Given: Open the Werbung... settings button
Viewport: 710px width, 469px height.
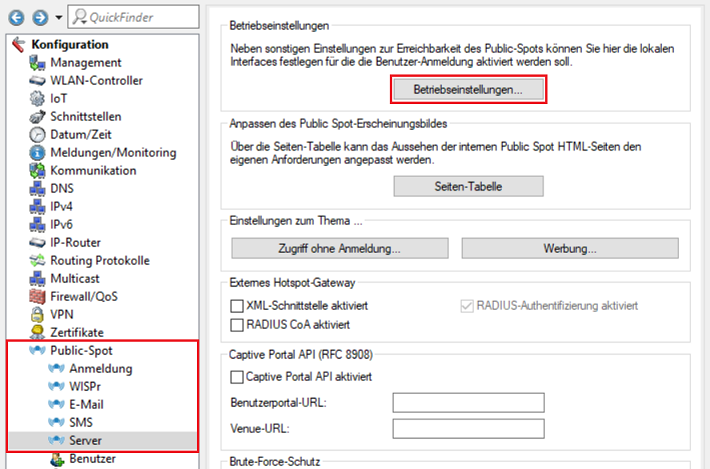Looking at the screenshot, I should tap(570, 249).
